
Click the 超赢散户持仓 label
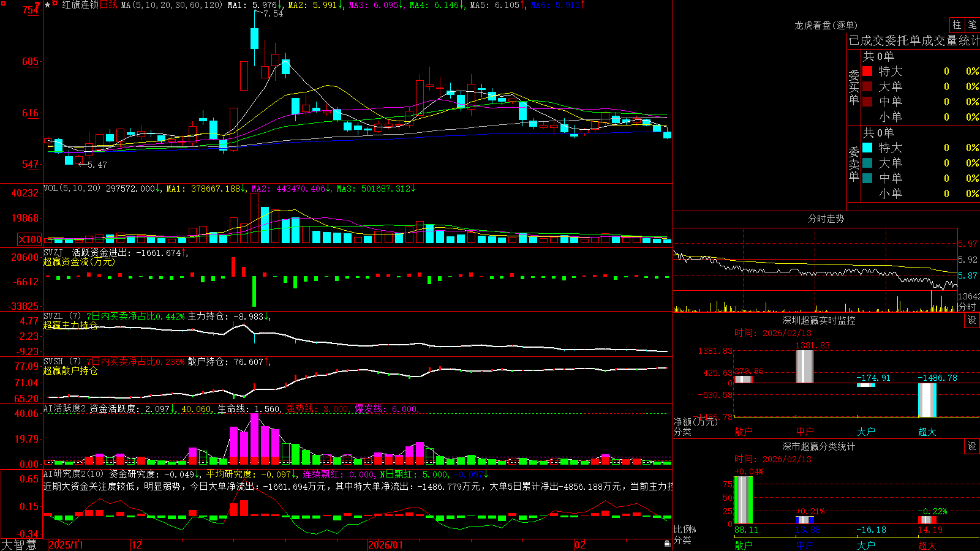pos(70,370)
